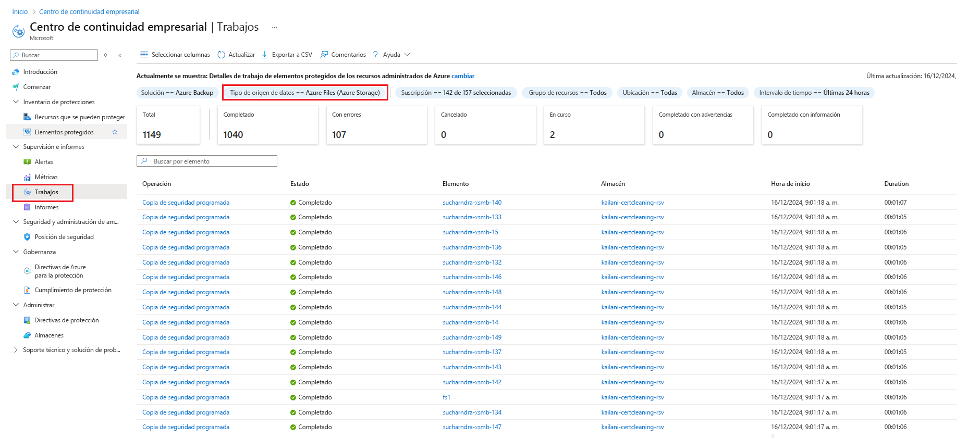The width and height of the screenshot is (980, 439).
Task: Click the up/down arrows beside sidebar search
Action: 105,55
